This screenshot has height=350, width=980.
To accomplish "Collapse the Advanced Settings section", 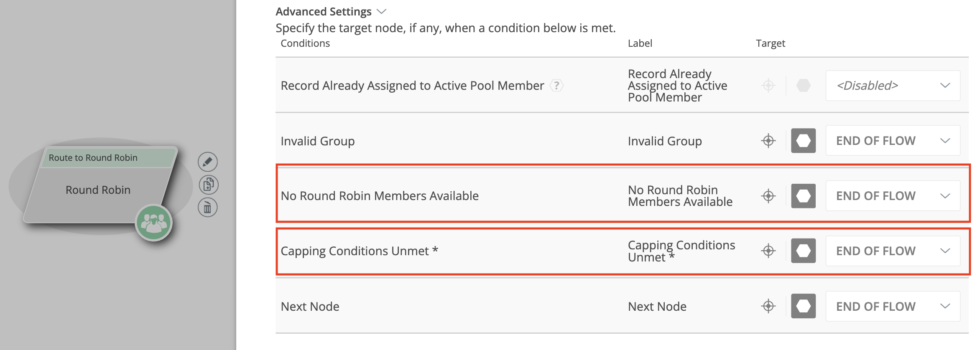I will [381, 12].
